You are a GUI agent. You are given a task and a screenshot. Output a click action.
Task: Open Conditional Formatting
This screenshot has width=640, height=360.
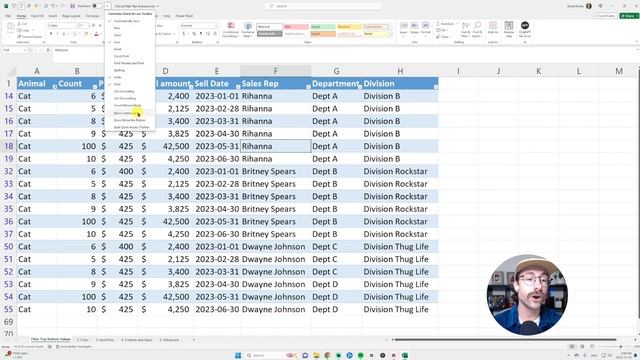click(x=231, y=30)
